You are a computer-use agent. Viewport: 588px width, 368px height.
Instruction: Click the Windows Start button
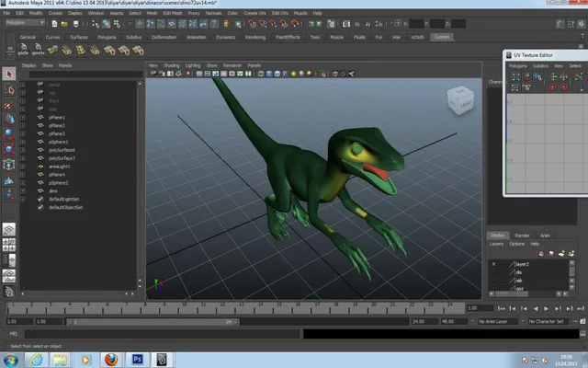pos(10,360)
